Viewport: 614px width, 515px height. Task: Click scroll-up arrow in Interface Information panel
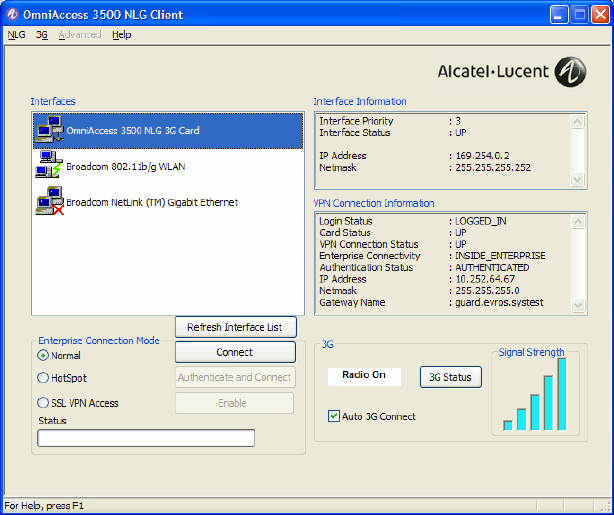click(x=577, y=121)
